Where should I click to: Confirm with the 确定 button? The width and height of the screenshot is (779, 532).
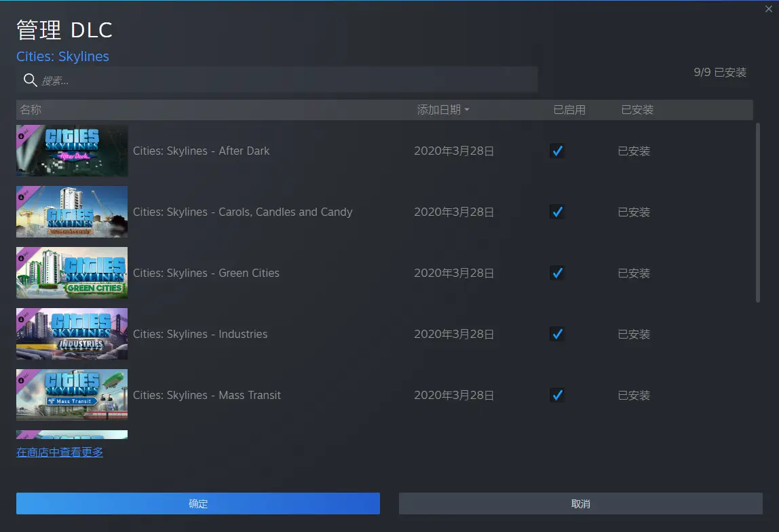tap(198, 503)
